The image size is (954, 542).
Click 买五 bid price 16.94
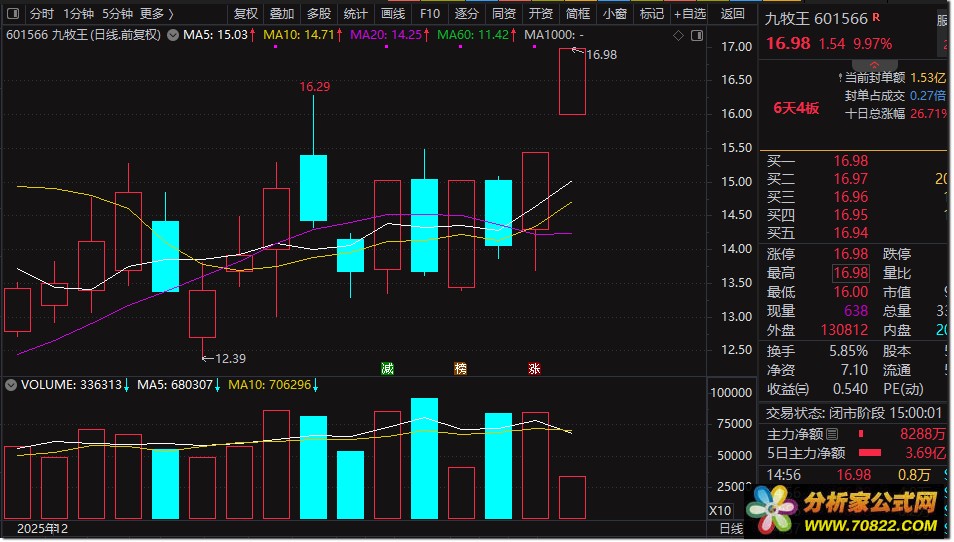pos(850,233)
